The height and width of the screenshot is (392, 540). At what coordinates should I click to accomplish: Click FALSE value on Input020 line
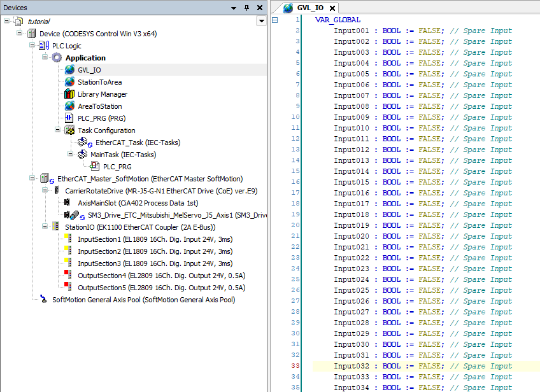click(431, 236)
